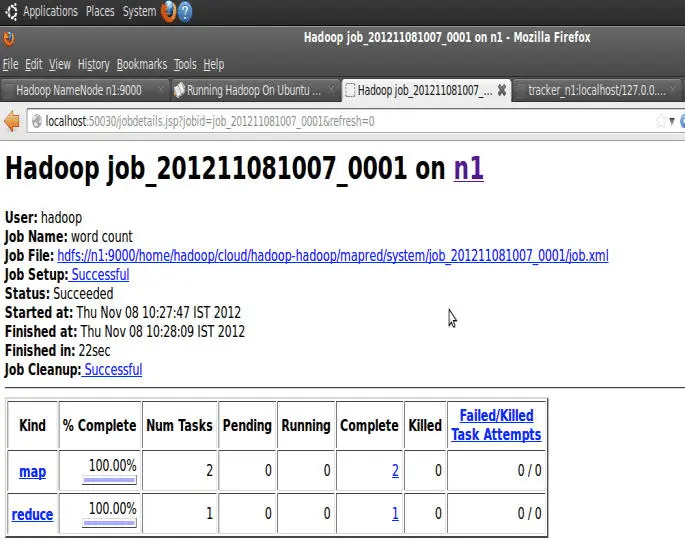Click the Ubuntu logo icon in top panel
This screenshot has width=685, height=546.
(12, 11)
